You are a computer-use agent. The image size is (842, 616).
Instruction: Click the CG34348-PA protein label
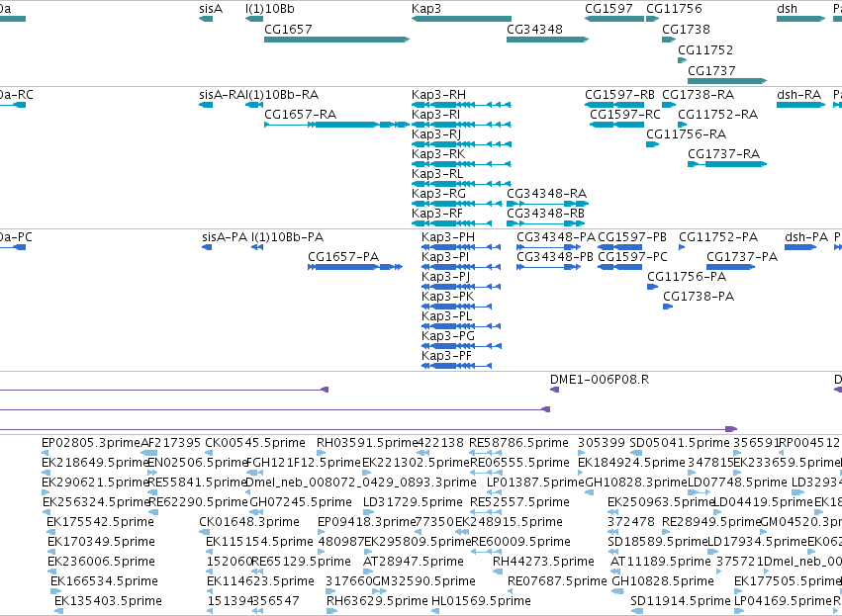tap(556, 237)
